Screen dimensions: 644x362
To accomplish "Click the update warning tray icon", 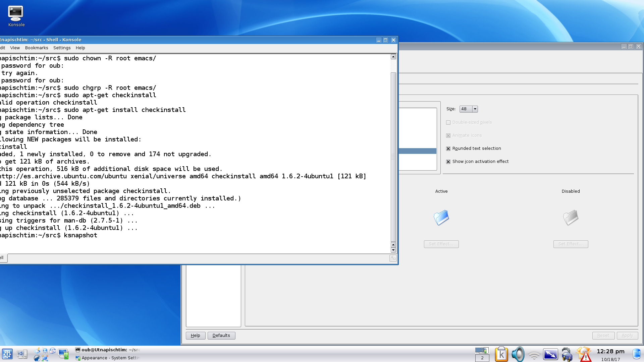I will tap(584, 354).
